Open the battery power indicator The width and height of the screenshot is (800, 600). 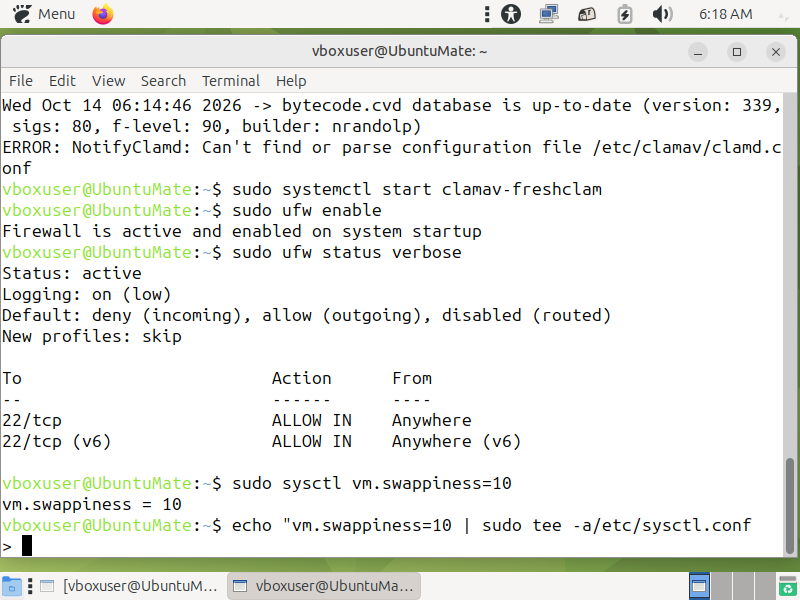coord(624,14)
